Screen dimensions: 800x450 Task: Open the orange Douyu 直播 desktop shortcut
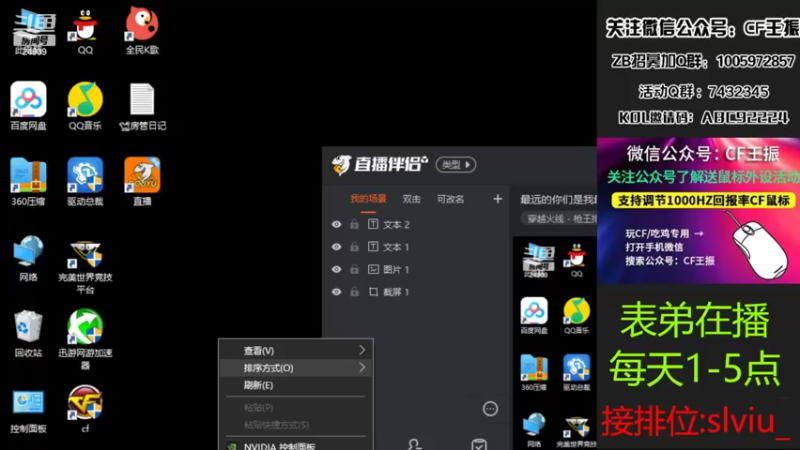point(142,182)
